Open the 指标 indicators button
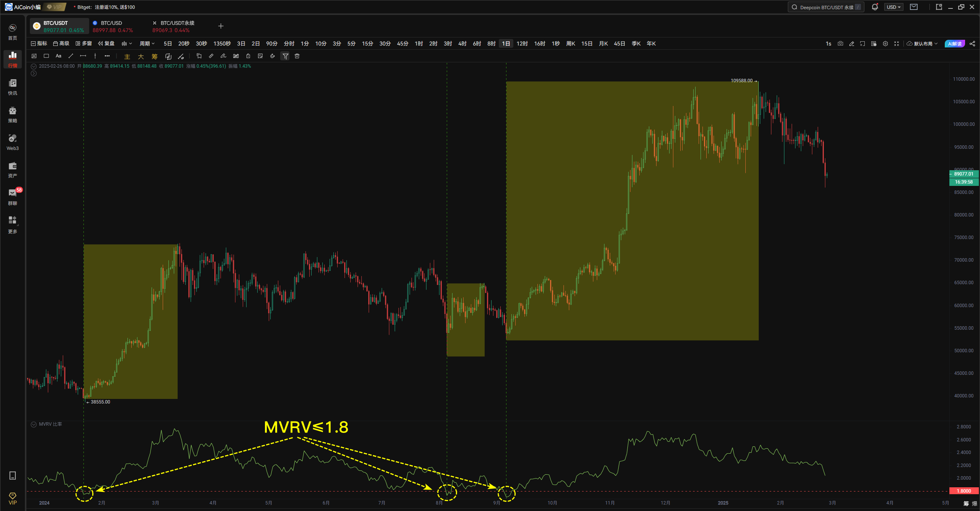980x511 pixels. (39, 44)
